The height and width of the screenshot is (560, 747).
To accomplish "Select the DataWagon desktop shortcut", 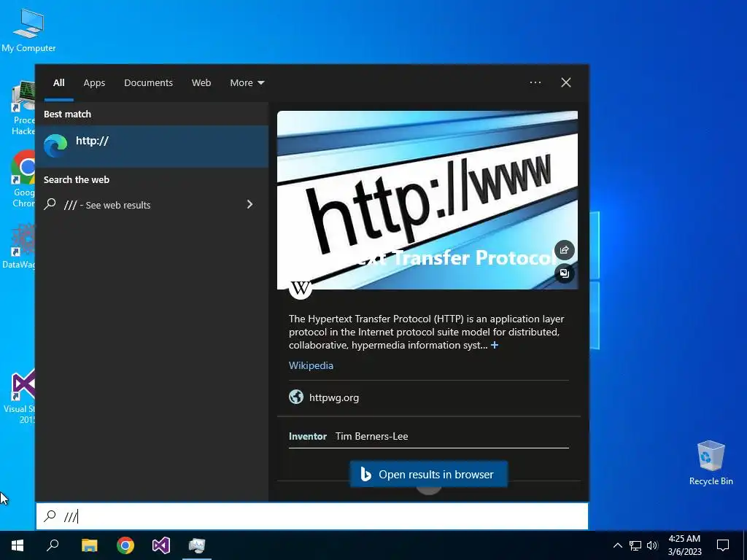I will (19, 246).
